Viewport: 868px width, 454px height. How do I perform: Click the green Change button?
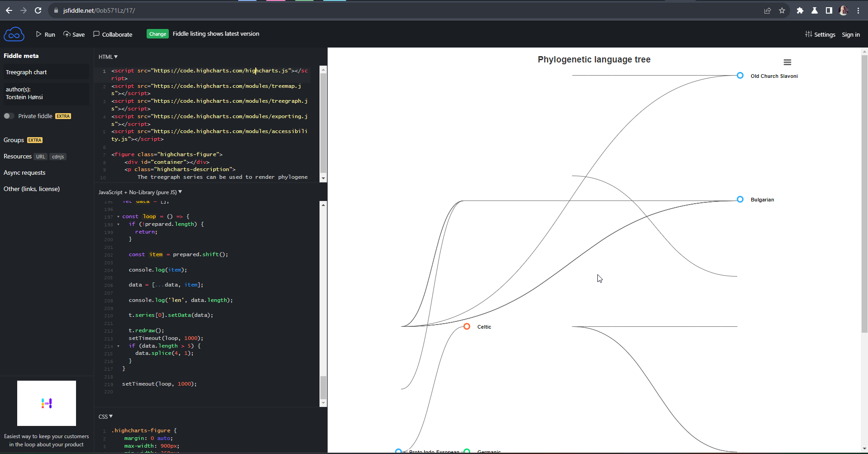(x=157, y=33)
